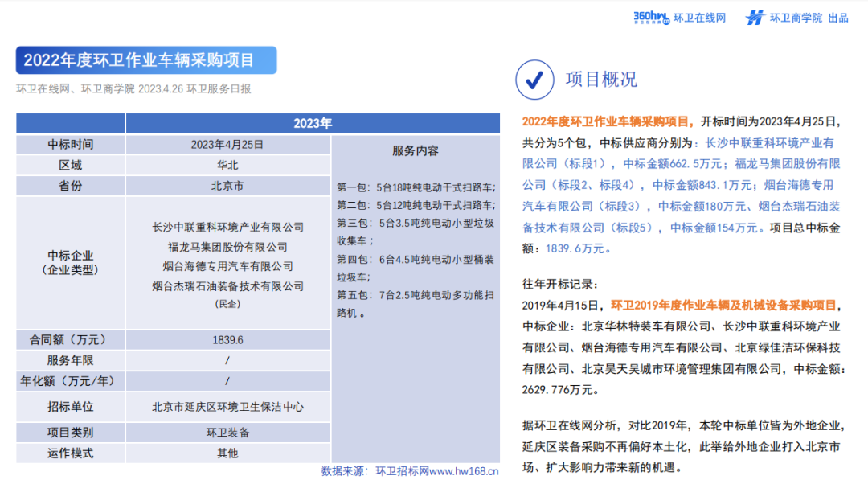This screenshot has width=868, height=480.
Task: Click the 第一包 18吨纯电动干式扫路车 line
Action: click(x=416, y=187)
